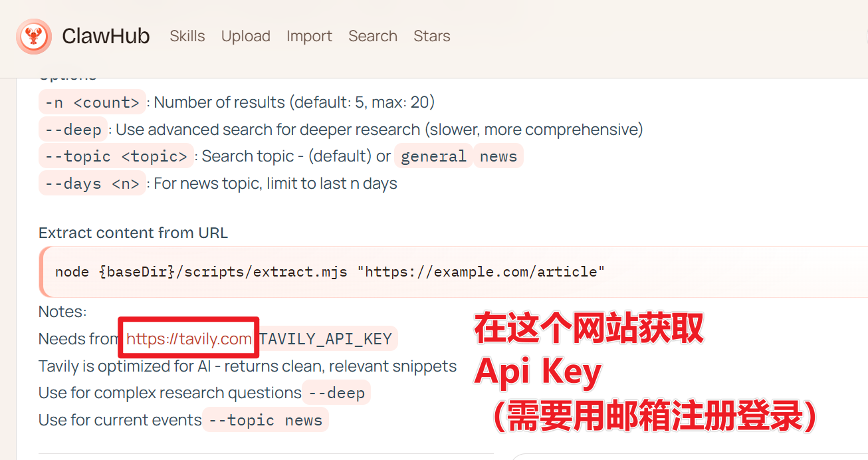Select Search in the top navigation
Screen dimensions: 868x460
click(373, 36)
